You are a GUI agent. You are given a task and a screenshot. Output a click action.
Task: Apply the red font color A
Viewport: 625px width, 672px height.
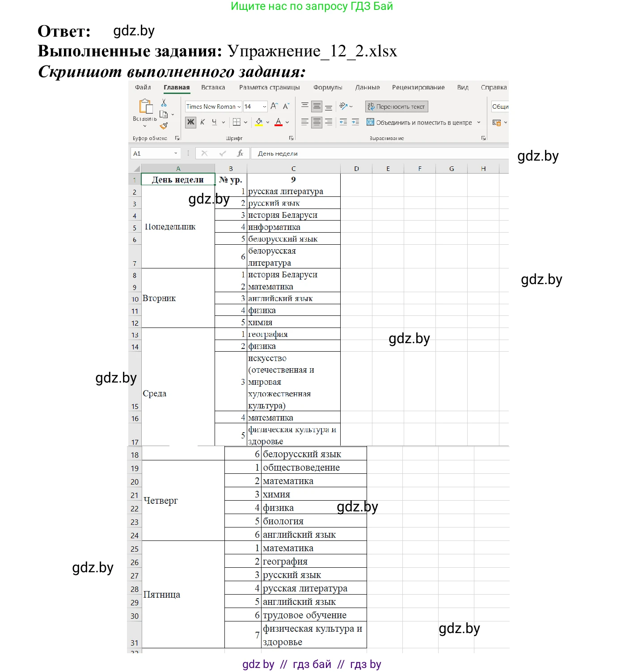point(279,122)
